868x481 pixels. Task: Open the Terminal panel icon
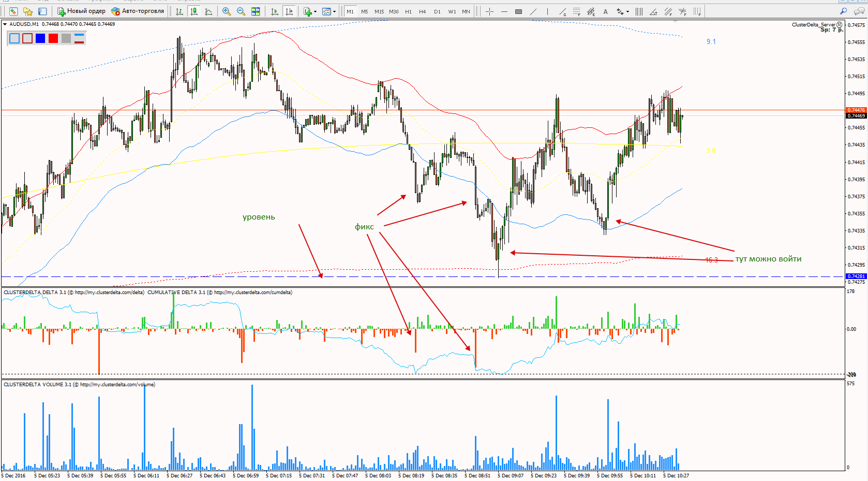(42, 11)
